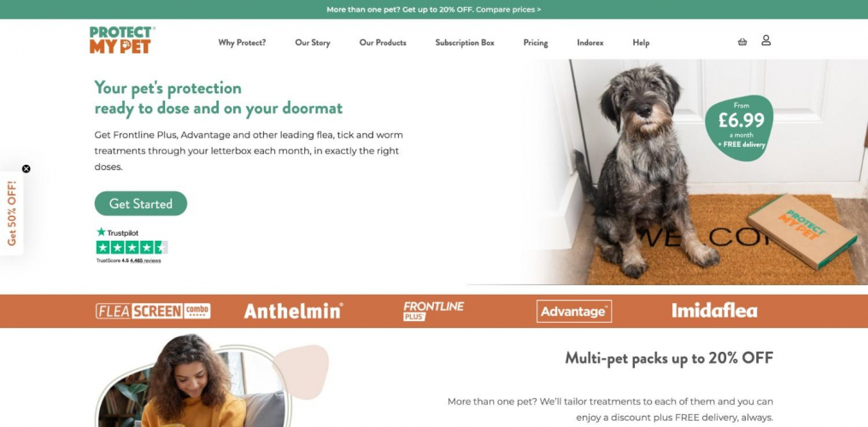Open the user account icon
Screen dimensions: 868x427
(x=765, y=40)
